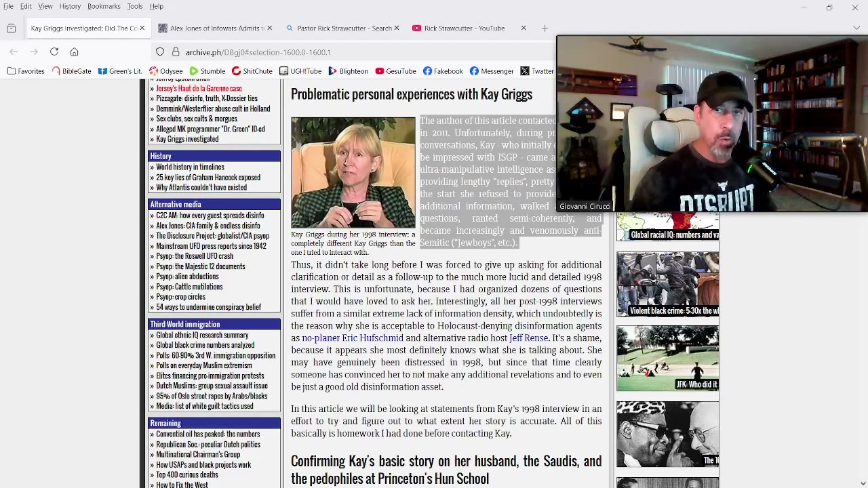
Task: Open Why Atlantis couldn't have existed link
Action: pyautogui.click(x=201, y=188)
